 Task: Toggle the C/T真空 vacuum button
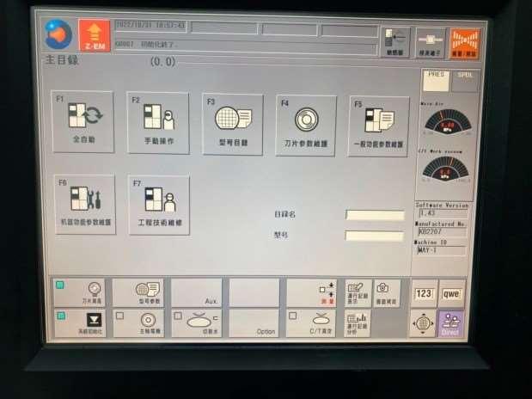tap(310, 323)
